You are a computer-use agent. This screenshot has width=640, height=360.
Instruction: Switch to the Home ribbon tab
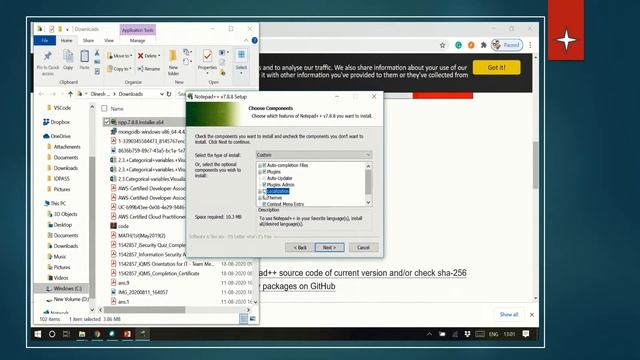click(x=67, y=40)
